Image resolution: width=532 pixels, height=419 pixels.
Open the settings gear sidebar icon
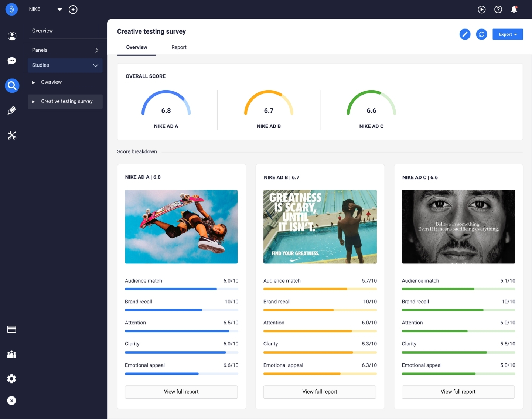pos(12,379)
